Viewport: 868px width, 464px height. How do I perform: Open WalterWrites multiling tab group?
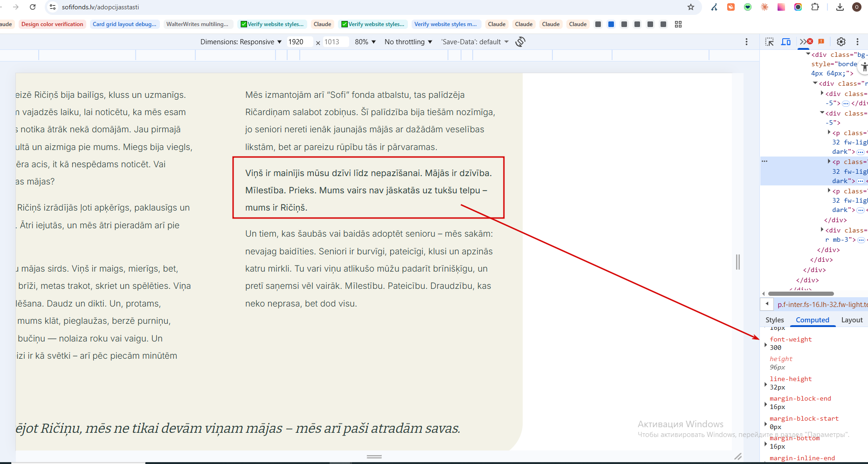[197, 24]
